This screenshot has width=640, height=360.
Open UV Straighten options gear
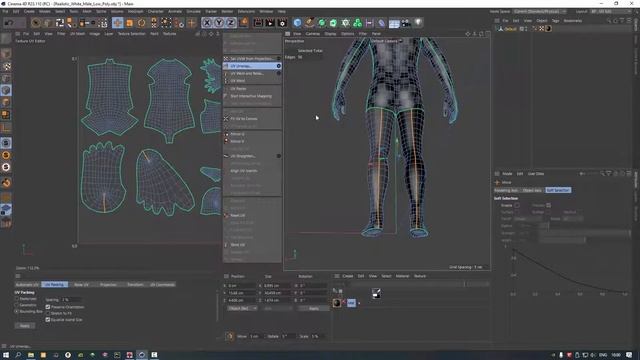(279, 156)
